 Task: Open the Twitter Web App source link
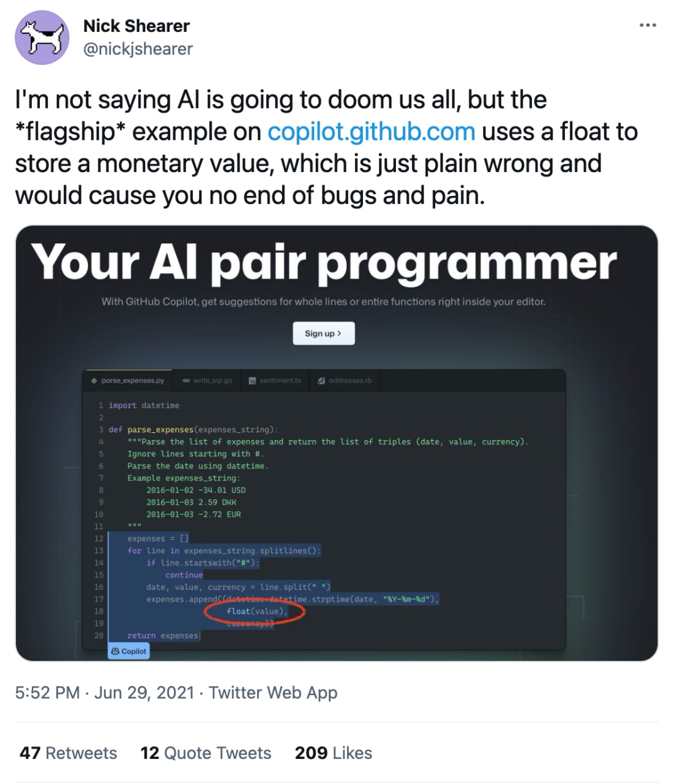273,692
